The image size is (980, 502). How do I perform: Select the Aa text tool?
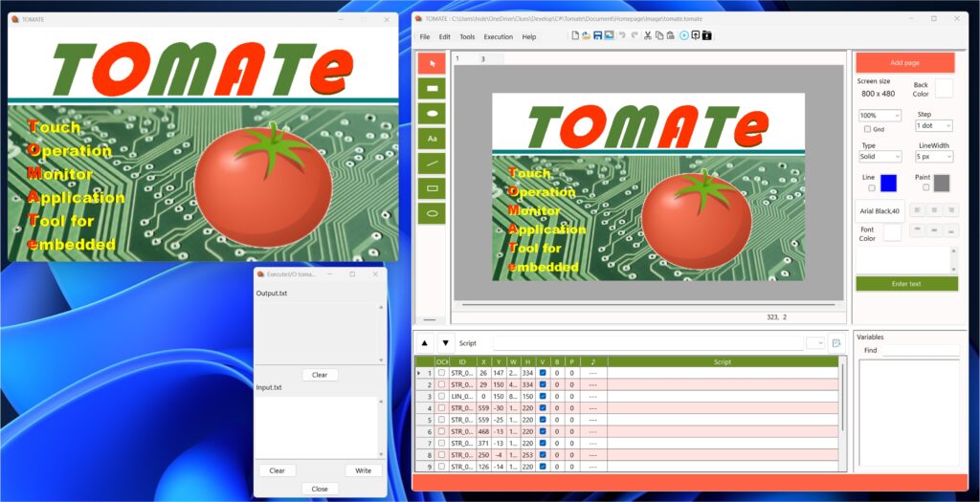[432, 139]
